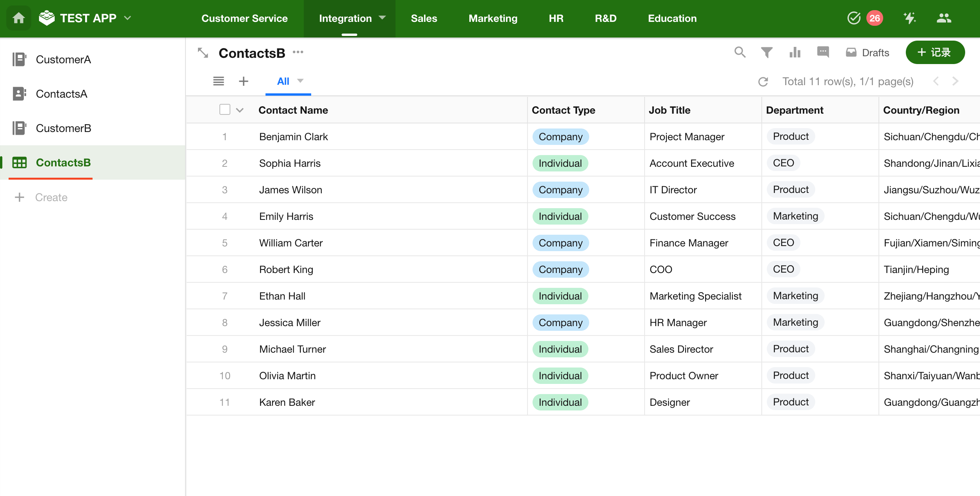This screenshot has height=496, width=980.
Task: Expand the TEST APP name dropdown
Action: 128,18
